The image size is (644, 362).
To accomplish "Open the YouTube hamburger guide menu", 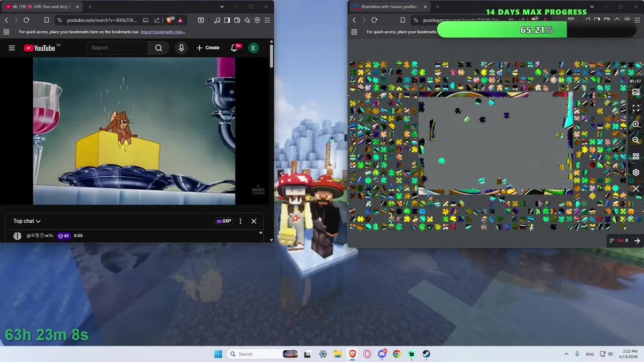I will (12, 48).
